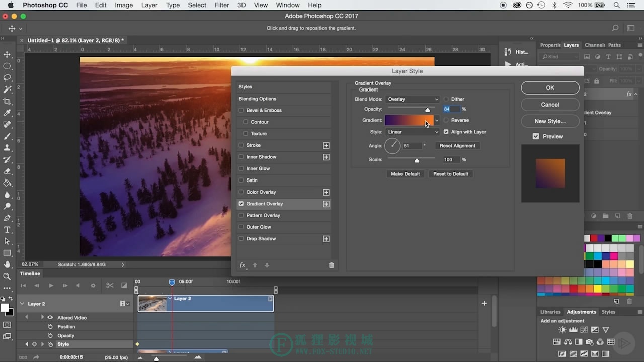Choose the Zoom tool in the toolbar

click(x=7, y=276)
